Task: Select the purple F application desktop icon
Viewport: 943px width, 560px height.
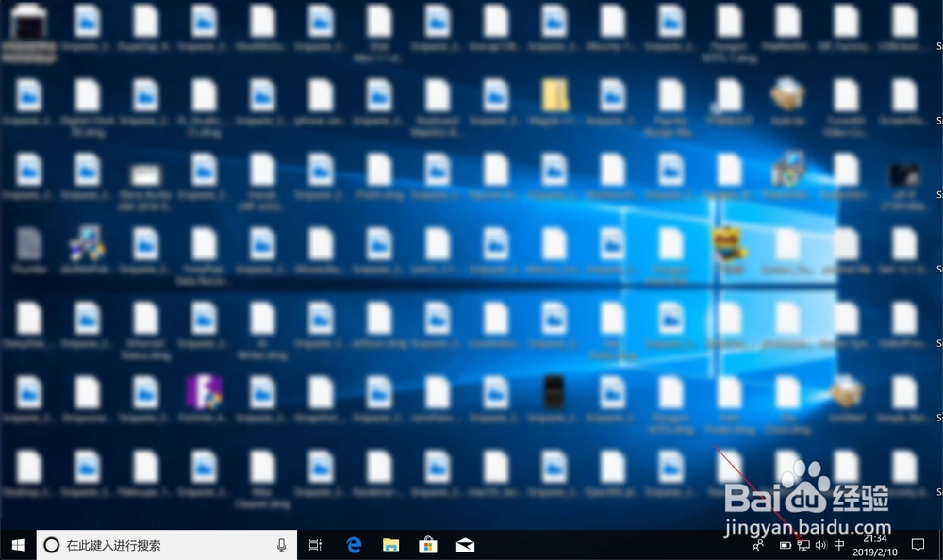Action: click(x=204, y=391)
